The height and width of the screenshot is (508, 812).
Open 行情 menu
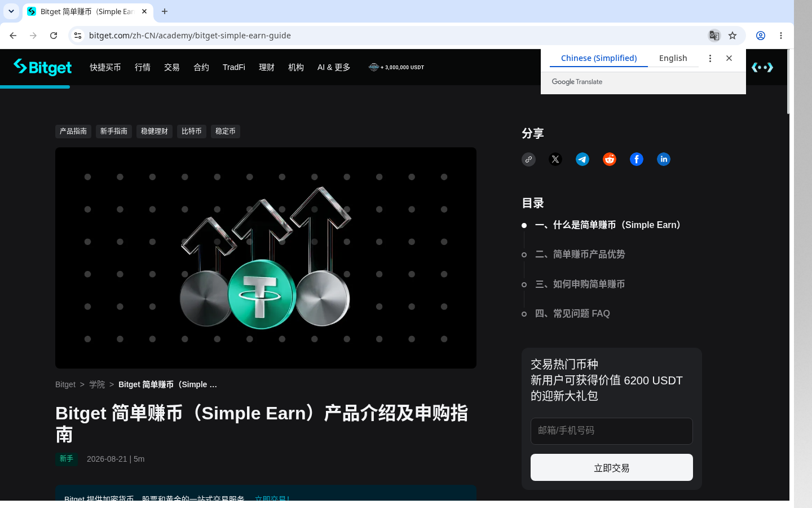coord(143,67)
